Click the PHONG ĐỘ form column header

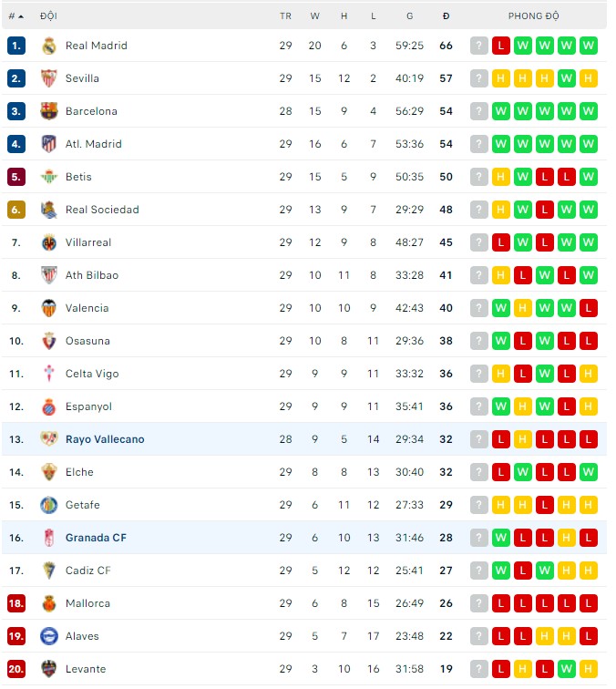point(534,15)
